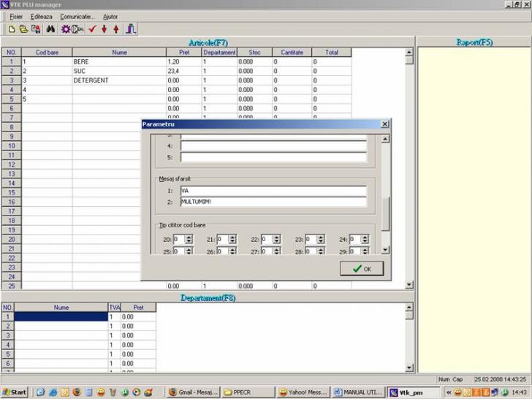This screenshot has width=532, height=399.
Task: Open the Fisier menu
Action: 16,16
